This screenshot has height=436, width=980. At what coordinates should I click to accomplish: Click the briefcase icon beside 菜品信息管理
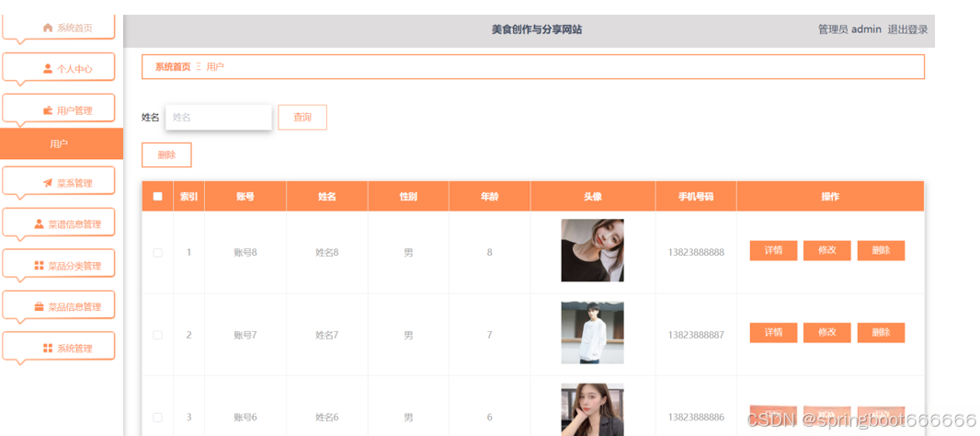point(39,306)
